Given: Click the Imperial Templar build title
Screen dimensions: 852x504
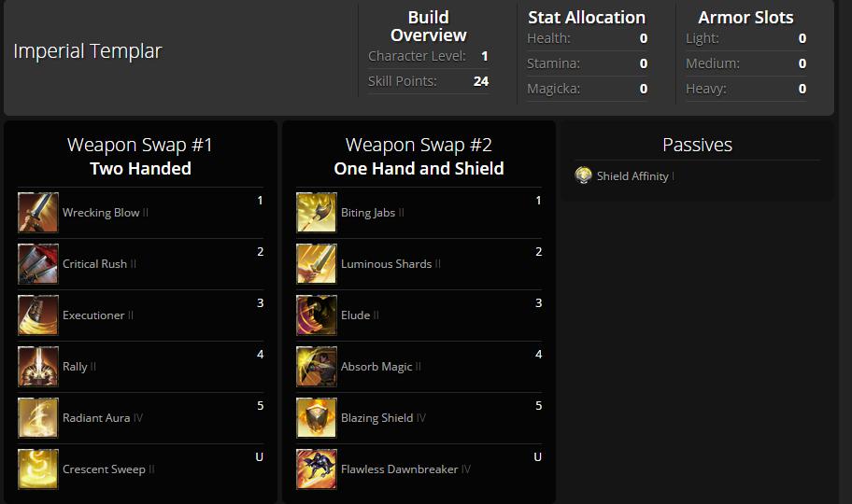Looking at the screenshot, I should pyautogui.click(x=88, y=51).
